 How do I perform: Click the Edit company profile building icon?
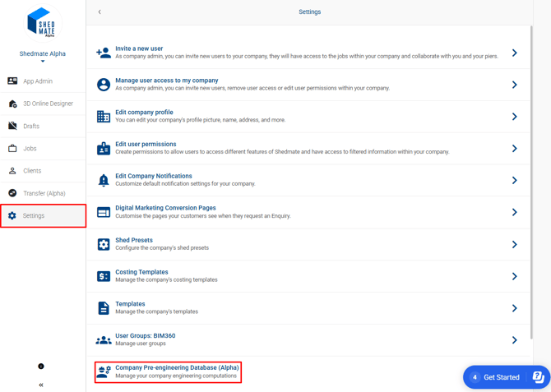point(104,116)
